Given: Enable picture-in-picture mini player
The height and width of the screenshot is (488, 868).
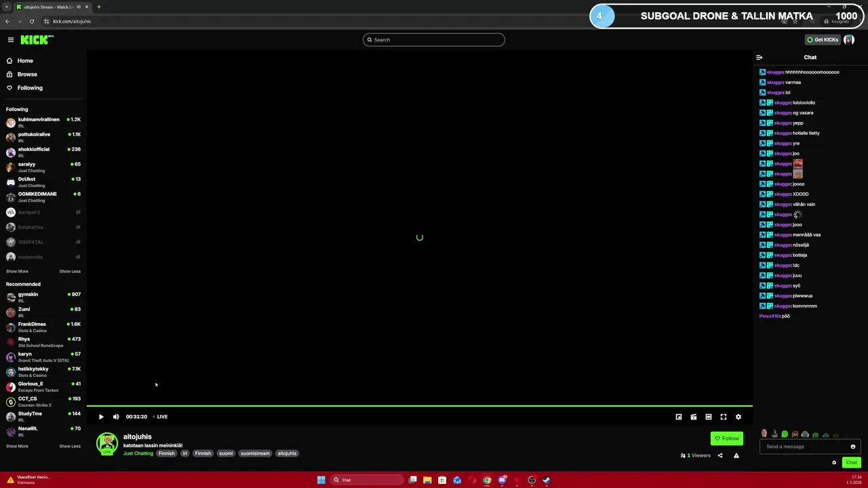Looking at the screenshot, I should coord(679,417).
